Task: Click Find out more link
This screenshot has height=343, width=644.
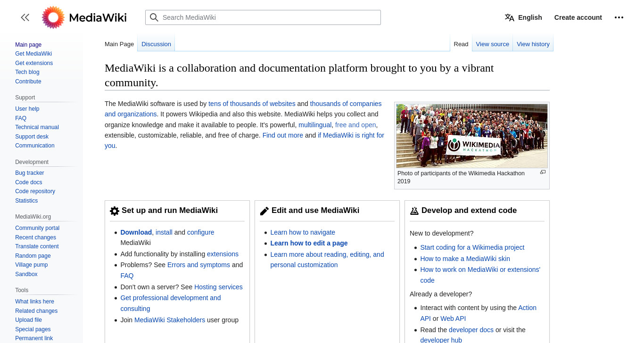Action: (283, 135)
